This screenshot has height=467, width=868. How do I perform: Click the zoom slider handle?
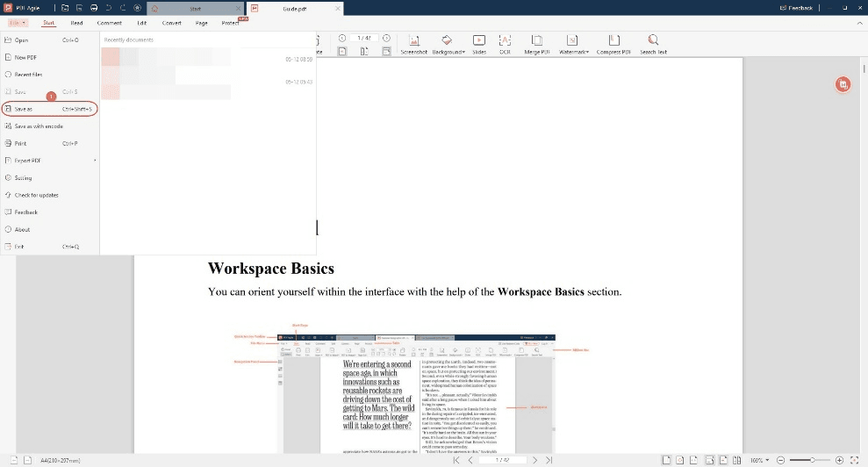pos(812,460)
